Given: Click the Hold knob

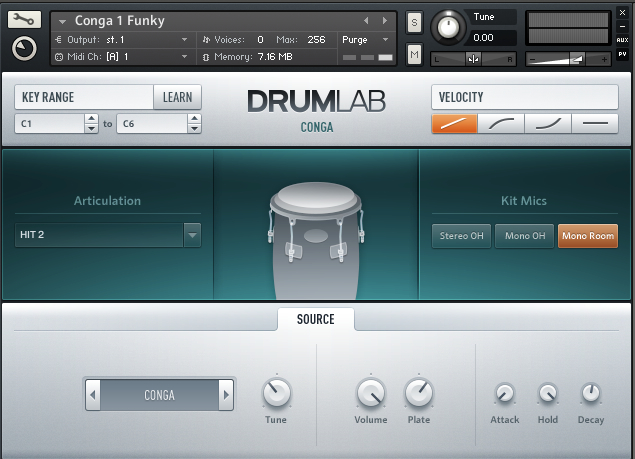Looking at the screenshot, I should tap(548, 393).
